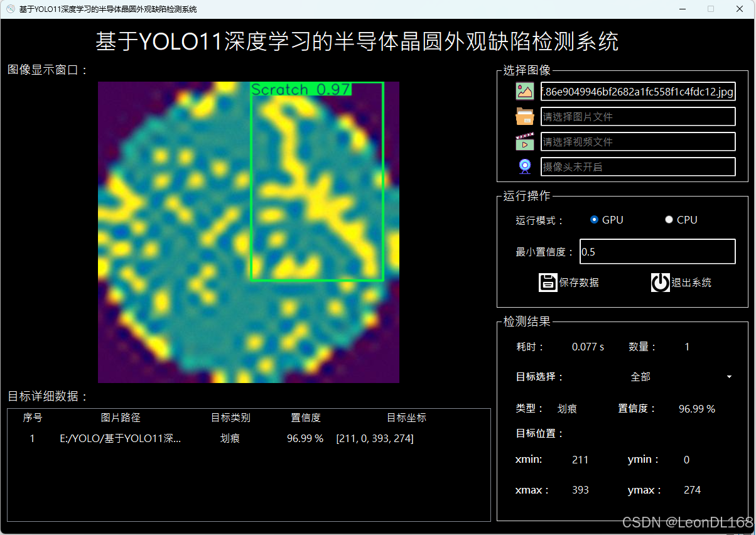Click the 摄像头未开启 field

pyautogui.click(x=638, y=167)
